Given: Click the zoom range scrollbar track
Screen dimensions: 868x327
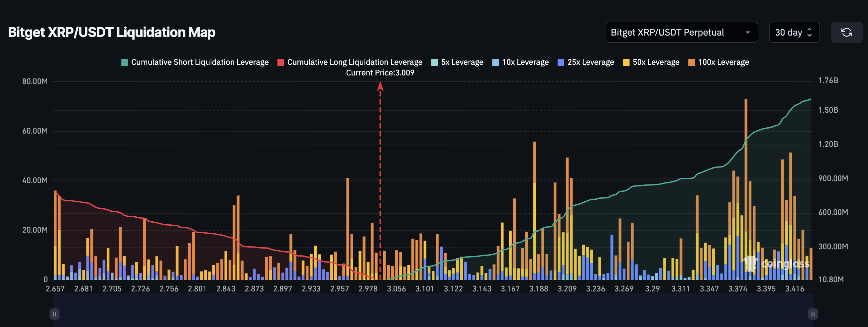Looking at the screenshot, I should (433, 314).
